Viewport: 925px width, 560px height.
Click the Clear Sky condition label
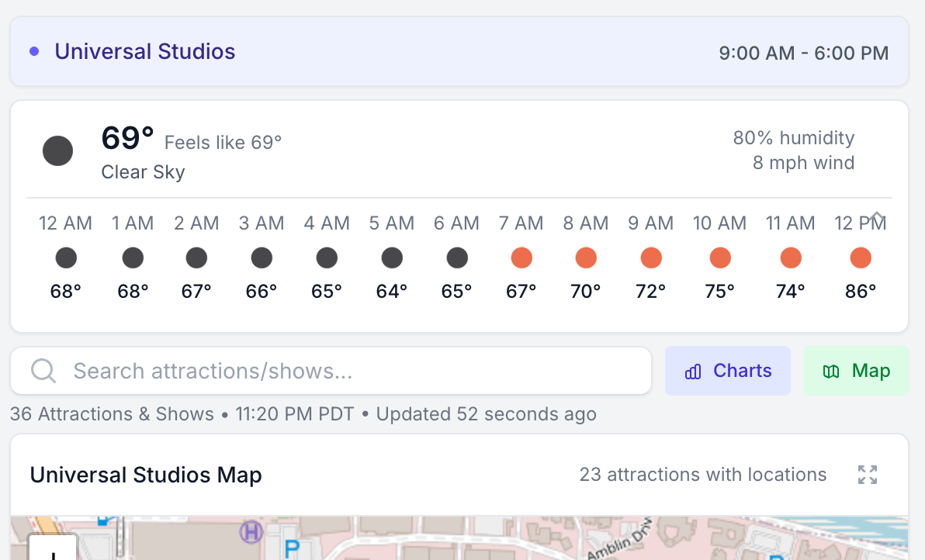click(x=143, y=172)
